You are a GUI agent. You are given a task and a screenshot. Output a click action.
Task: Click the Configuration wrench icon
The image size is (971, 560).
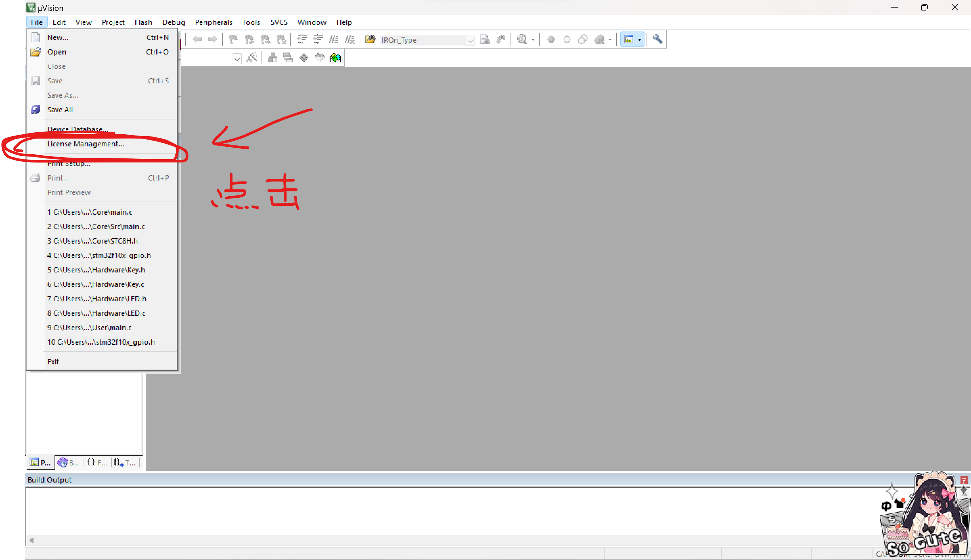657,39
